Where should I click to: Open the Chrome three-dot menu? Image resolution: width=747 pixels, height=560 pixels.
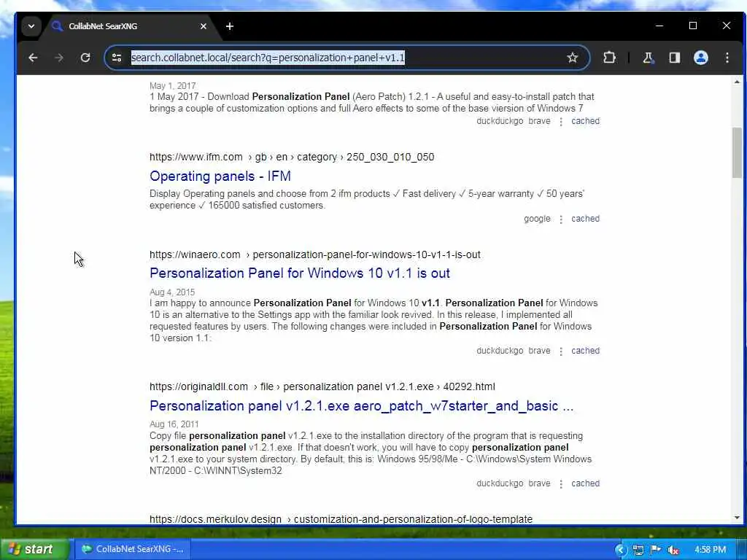pyautogui.click(x=727, y=58)
